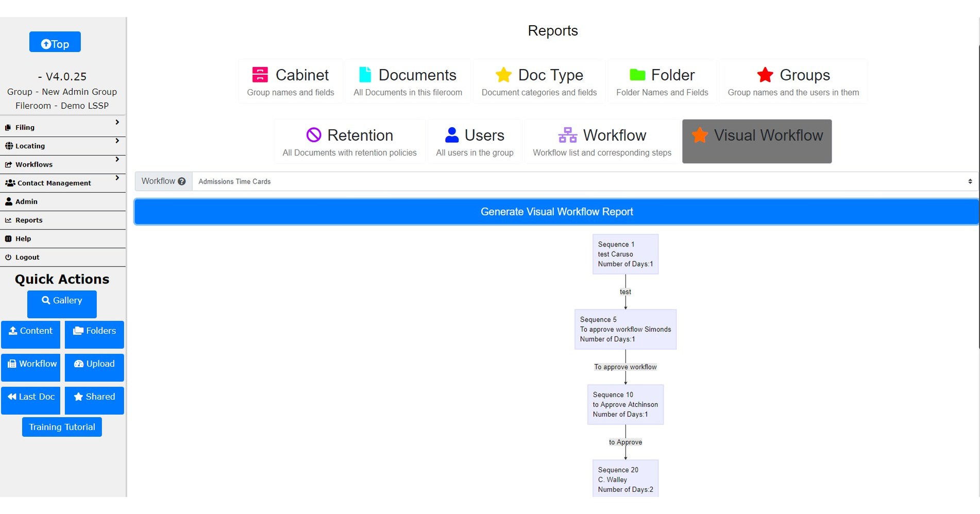Click the Top button

click(x=55, y=42)
